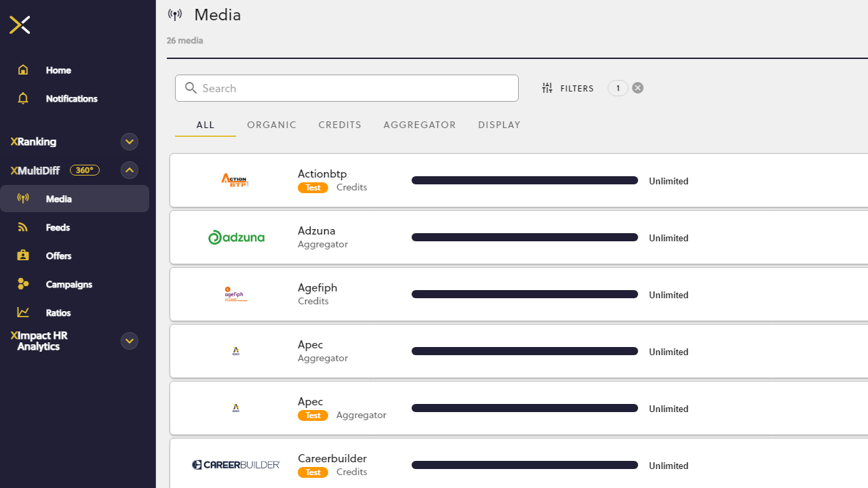
Task: Click the XRanking section label
Action: [x=33, y=142]
